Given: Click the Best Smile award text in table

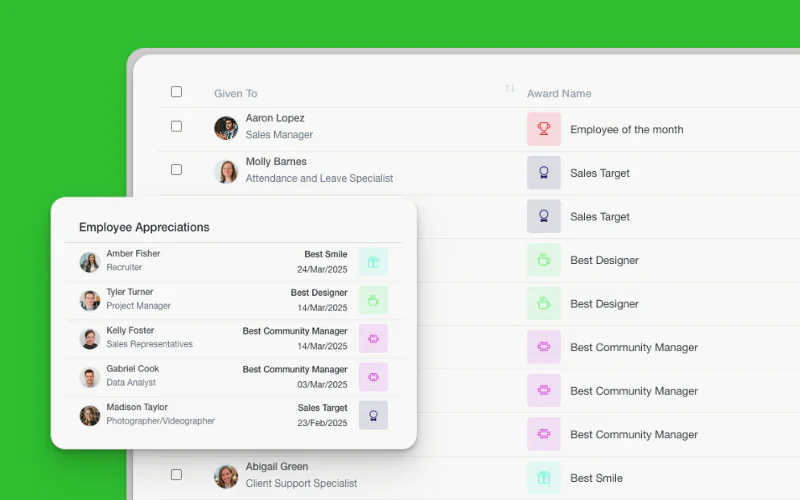Looking at the screenshot, I should click(596, 478).
